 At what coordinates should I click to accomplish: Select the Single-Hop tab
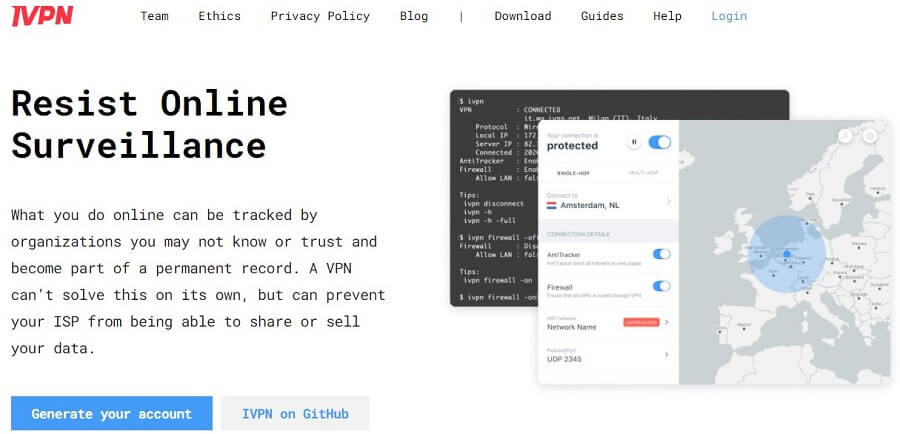click(573, 173)
